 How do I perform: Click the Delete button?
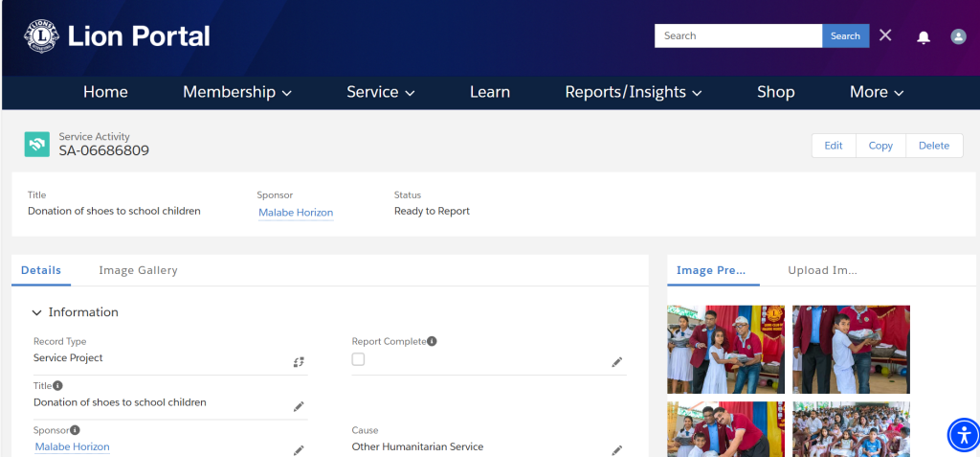(x=934, y=146)
